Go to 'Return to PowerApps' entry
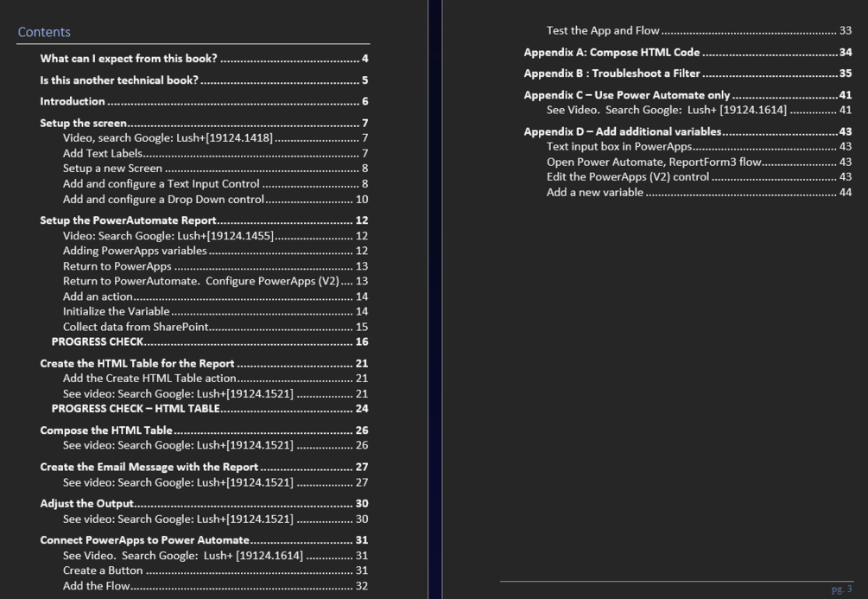Screen dimensions: 868x599 [x=215, y=266]
